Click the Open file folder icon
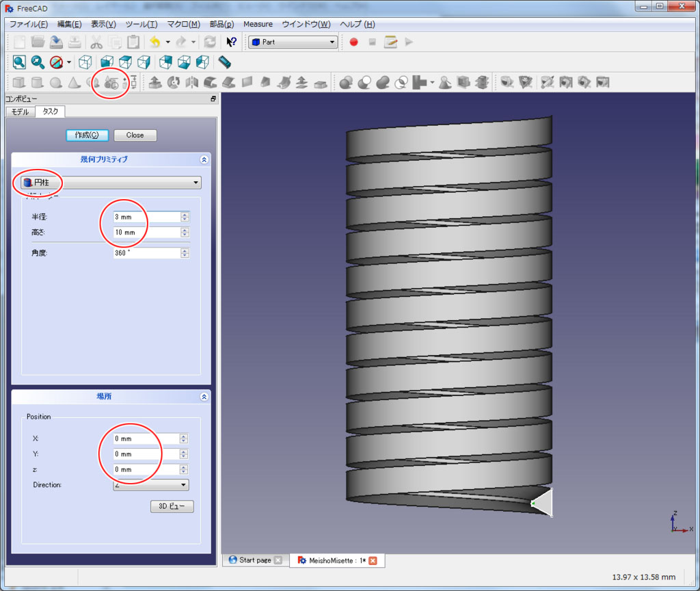Viewport: 700px width, 591px height. pos(38,42)
